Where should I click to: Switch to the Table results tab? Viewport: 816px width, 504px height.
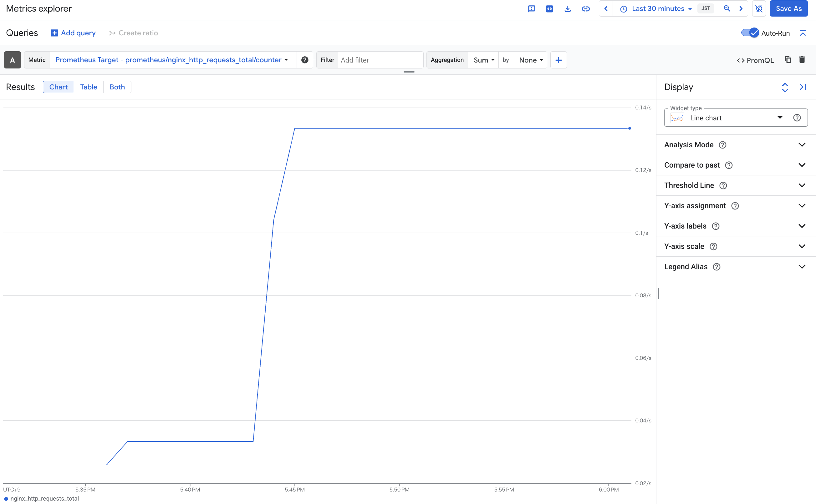pos(88,87)
